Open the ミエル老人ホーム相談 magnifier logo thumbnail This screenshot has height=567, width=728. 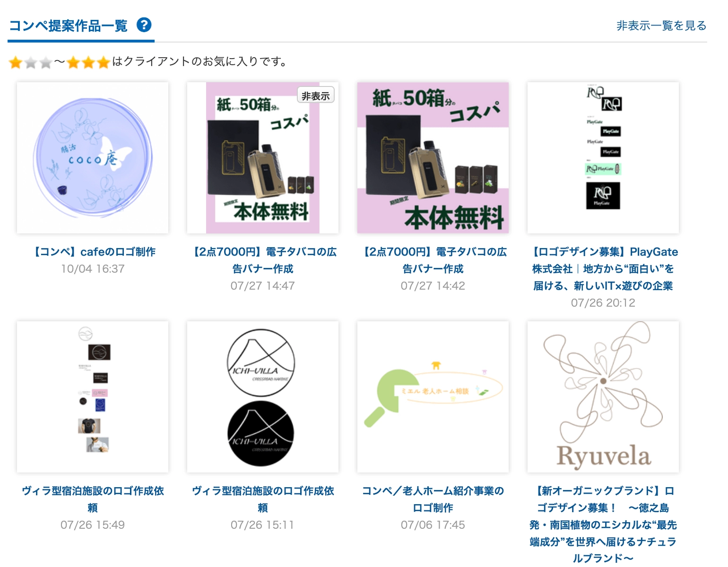(433, 397)
